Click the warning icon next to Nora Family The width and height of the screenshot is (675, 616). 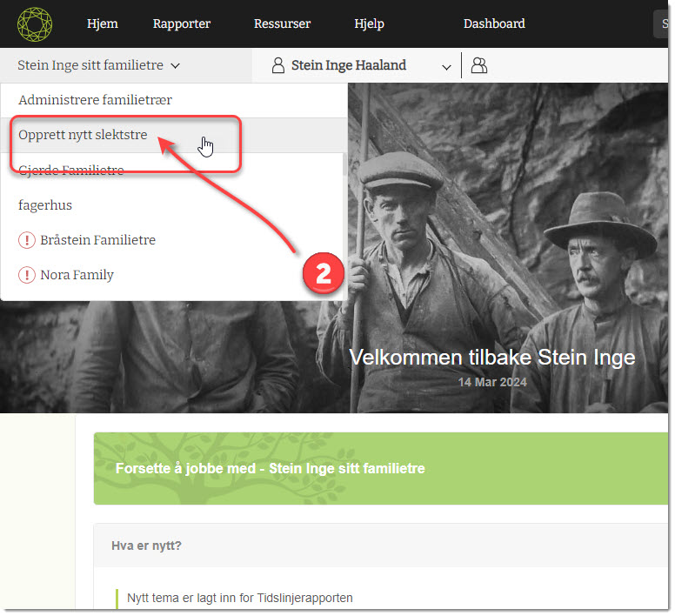tap(27, 275)
